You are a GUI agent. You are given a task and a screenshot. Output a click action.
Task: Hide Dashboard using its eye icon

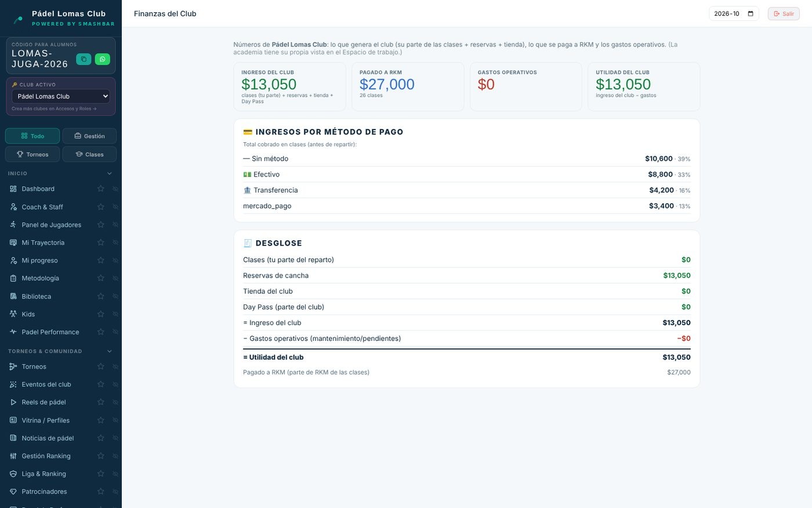tap(115, 189)
